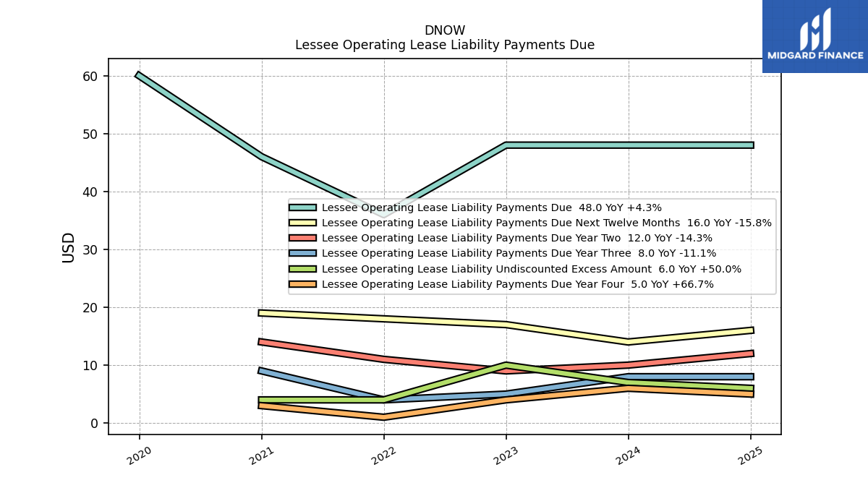
Task: Select the chart title text "DNOW"
Action: pos(445,30)
